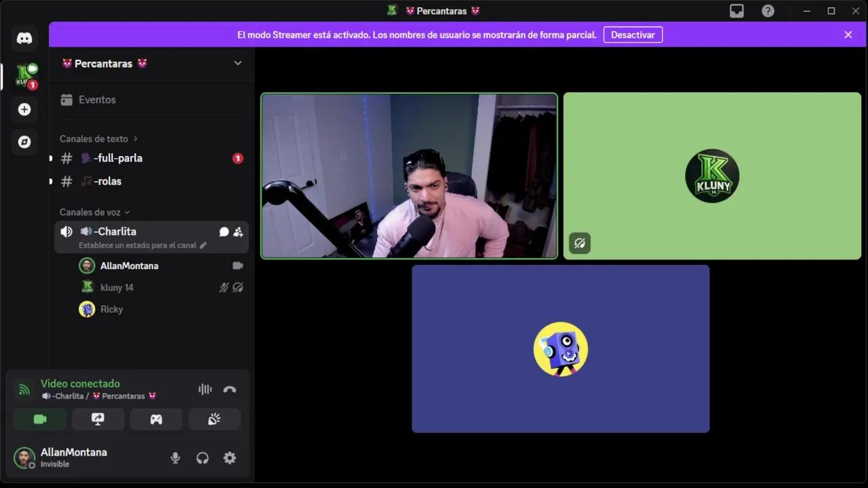The width and height of the screenshot is (868, 488).
Task: Select Ricky blue video tile
Action: click(x=561, y=349)
